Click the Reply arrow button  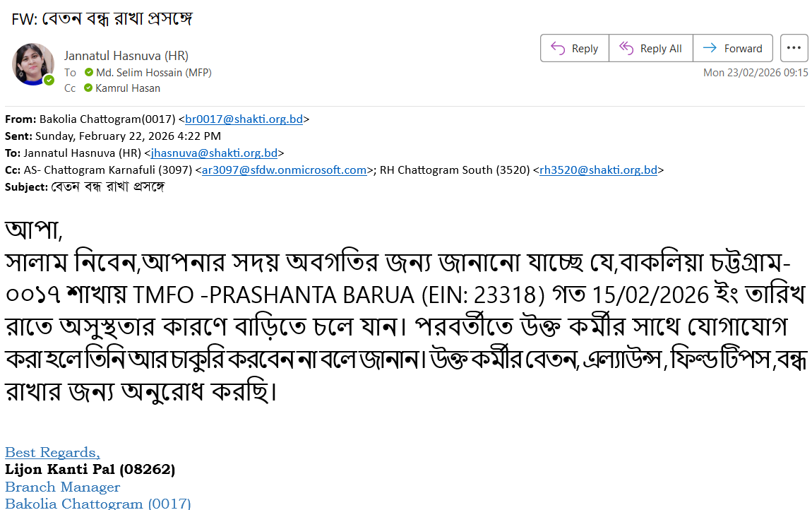(x=575, y=49)
